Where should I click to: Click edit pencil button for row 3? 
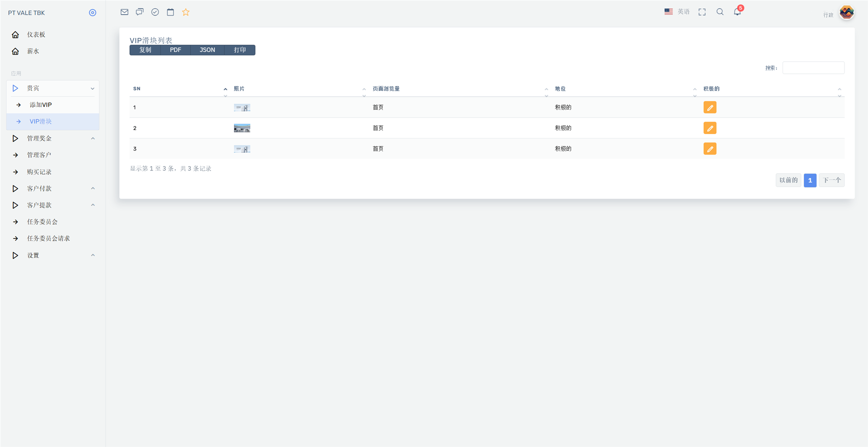point(710,149)
